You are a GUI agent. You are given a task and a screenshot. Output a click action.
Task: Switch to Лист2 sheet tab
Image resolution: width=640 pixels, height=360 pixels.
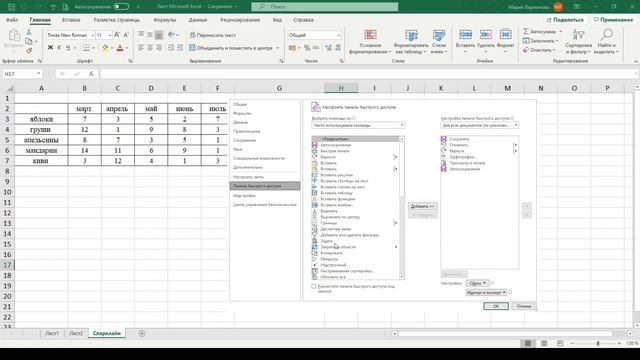point(76,333)
